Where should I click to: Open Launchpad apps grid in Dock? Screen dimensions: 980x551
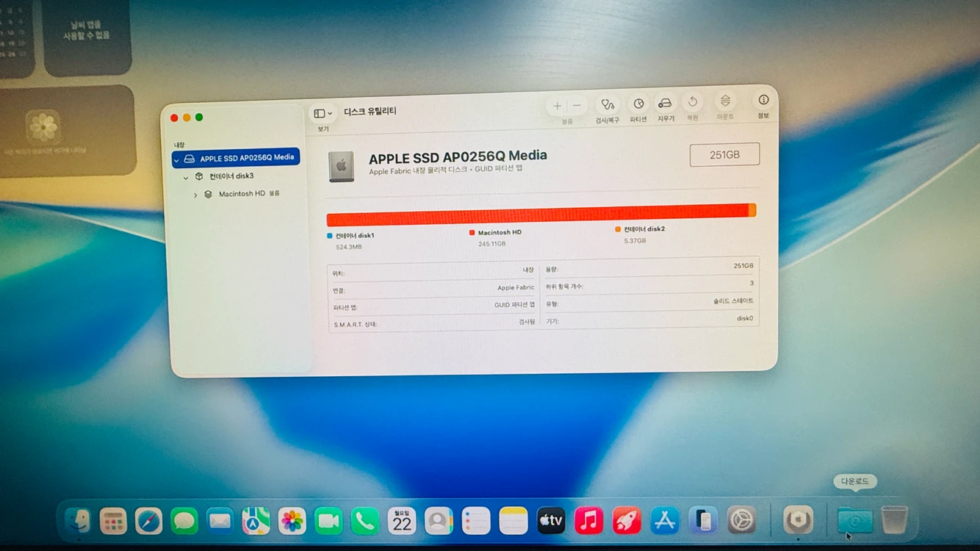(x=113, y=521)
